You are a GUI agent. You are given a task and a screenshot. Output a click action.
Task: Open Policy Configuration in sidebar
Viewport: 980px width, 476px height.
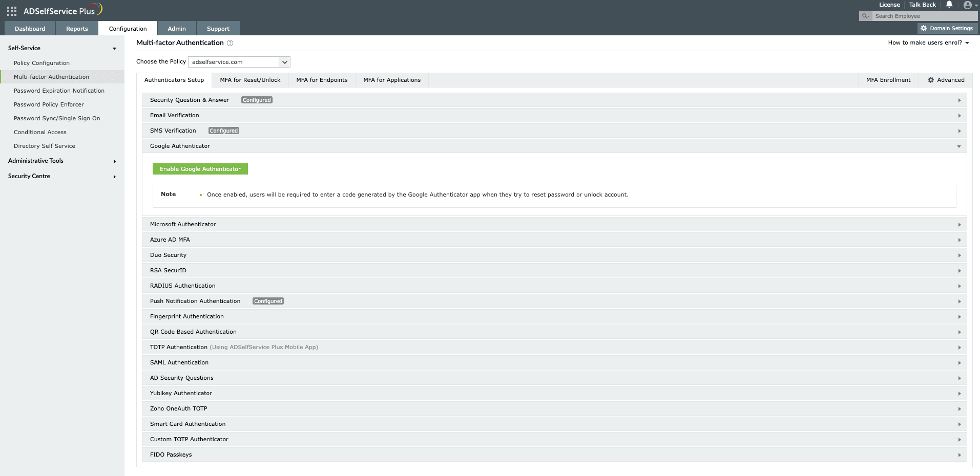click(41, 63)
